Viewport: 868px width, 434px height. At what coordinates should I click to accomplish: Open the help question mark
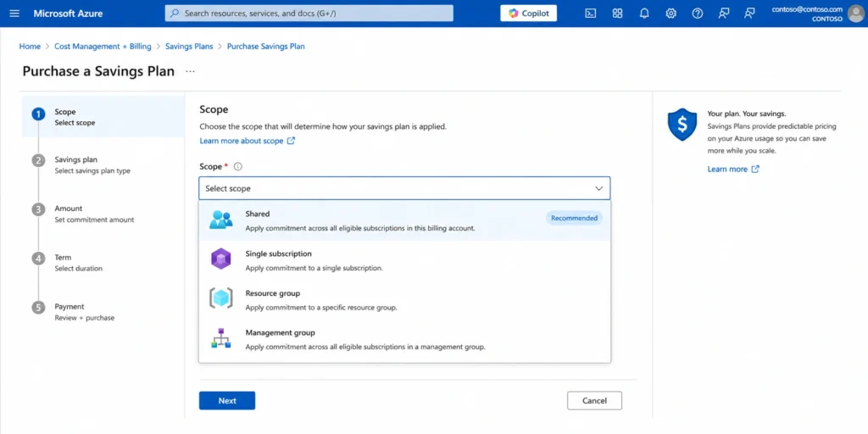pyautogui.click(x=698, y=14)
